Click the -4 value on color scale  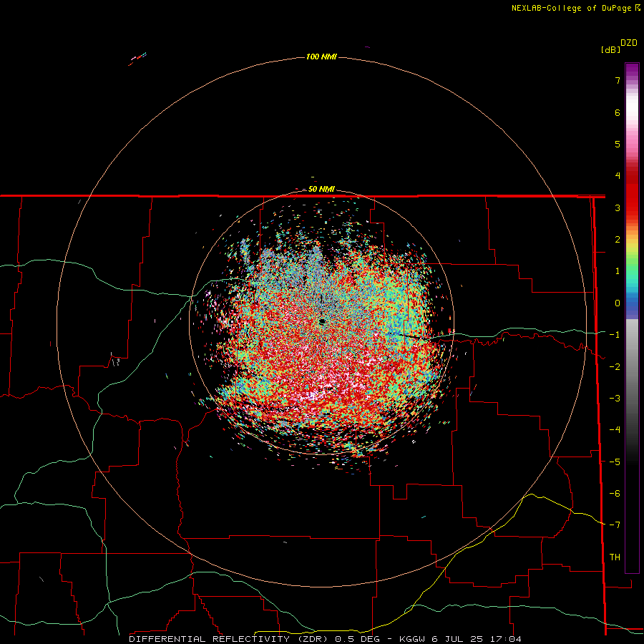pos(615,430)
